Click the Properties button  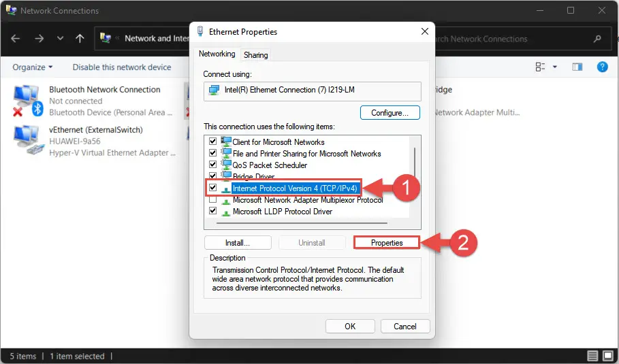[387, 242]
